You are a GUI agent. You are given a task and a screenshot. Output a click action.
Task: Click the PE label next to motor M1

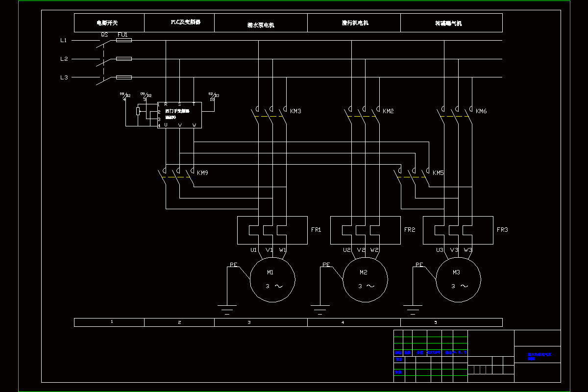pyautogui.click(x=233, y=265)
